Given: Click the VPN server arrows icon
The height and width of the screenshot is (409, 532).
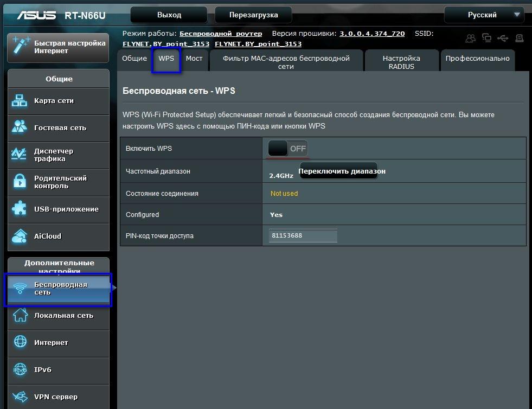Looking at the screenshot, I should pos(20,397).
